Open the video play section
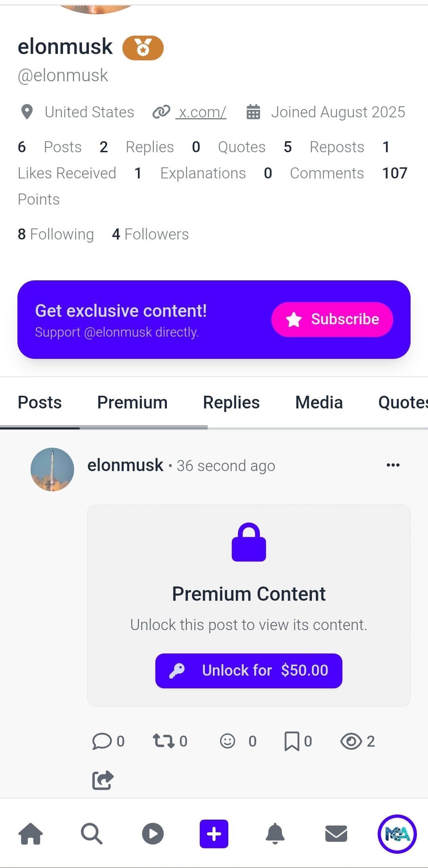Image resolution: width=428 pixels, height=868 pixels. (x=153, y=833)
